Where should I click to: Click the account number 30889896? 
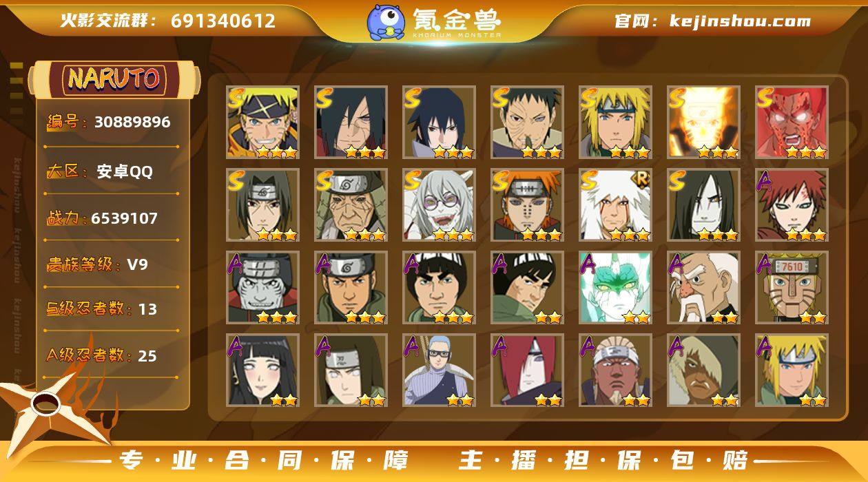[x=132, y=122]
